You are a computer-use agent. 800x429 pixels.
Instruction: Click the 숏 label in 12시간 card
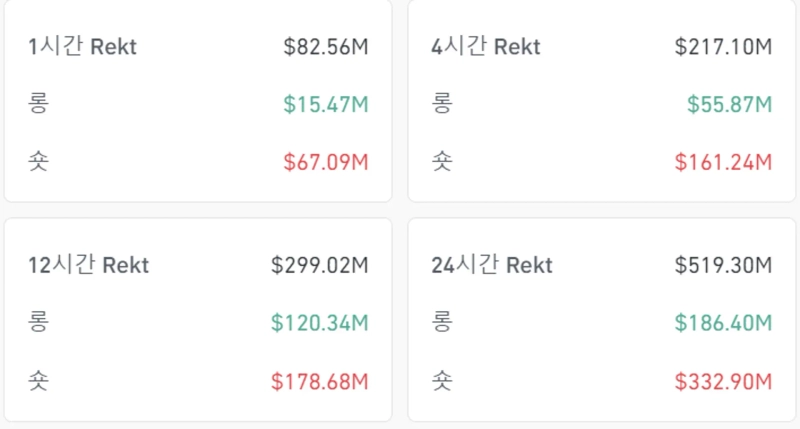[38, 381]
